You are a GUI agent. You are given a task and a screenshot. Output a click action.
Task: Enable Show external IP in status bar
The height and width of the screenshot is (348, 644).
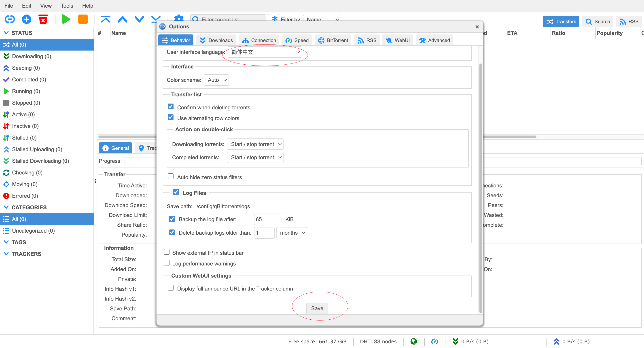click(x=167, y=252)
